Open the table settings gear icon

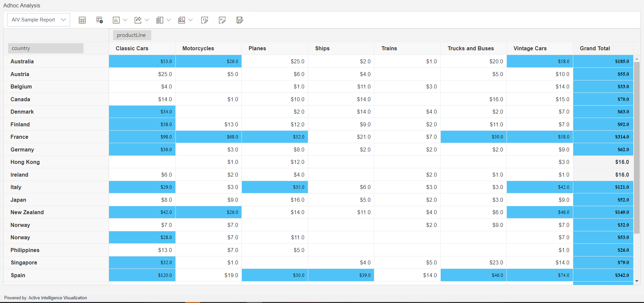100,20
